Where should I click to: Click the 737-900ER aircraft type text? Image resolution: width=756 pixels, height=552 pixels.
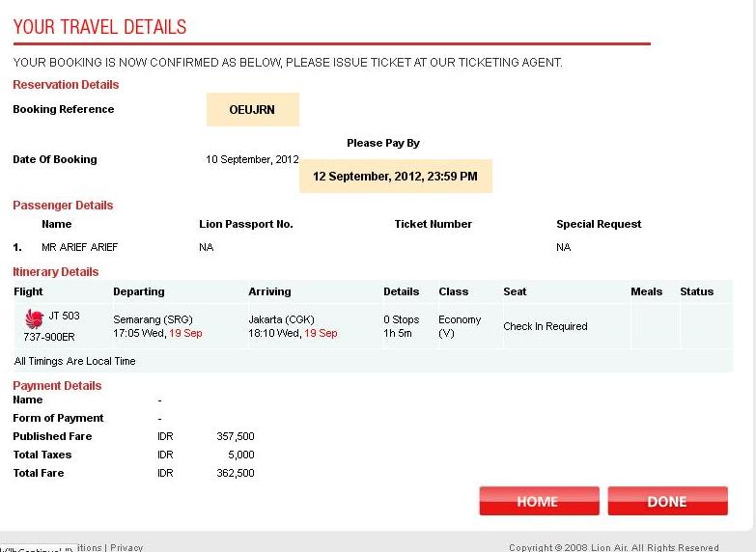tap(49, 337)
